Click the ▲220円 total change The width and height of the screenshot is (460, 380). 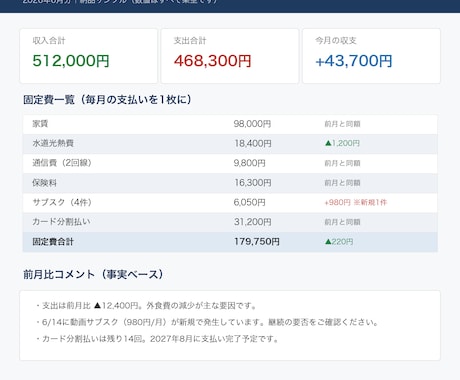pos(339,242)
